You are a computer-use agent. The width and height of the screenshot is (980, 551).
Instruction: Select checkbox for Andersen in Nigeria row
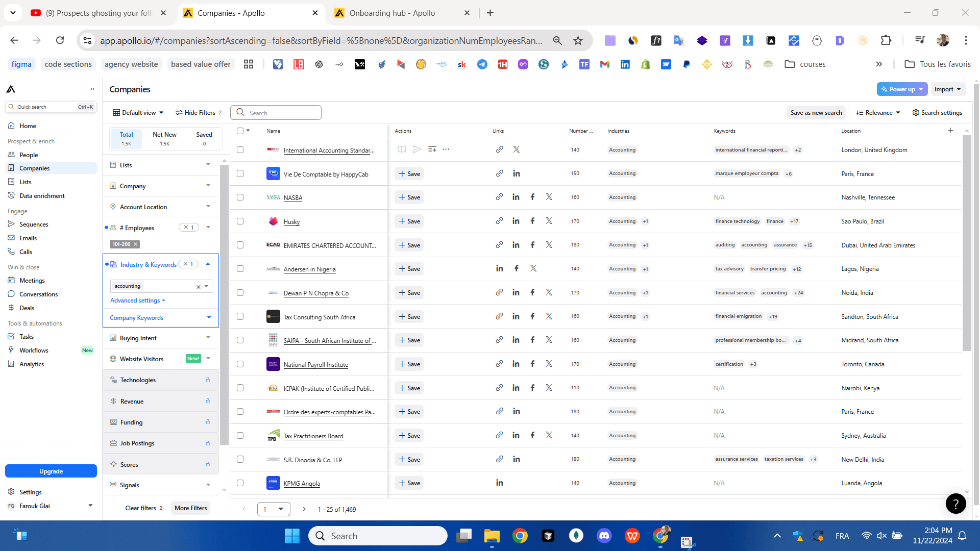click(240, 268)
